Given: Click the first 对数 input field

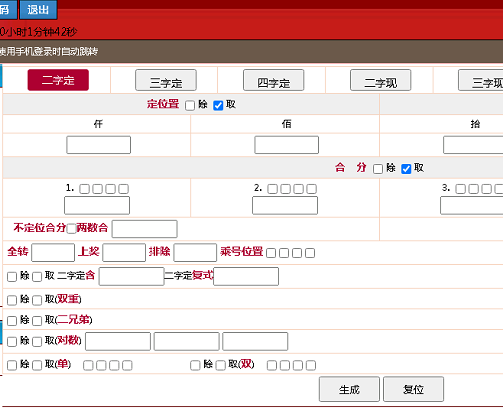Looking at the screenshot, I should (118, 341).
